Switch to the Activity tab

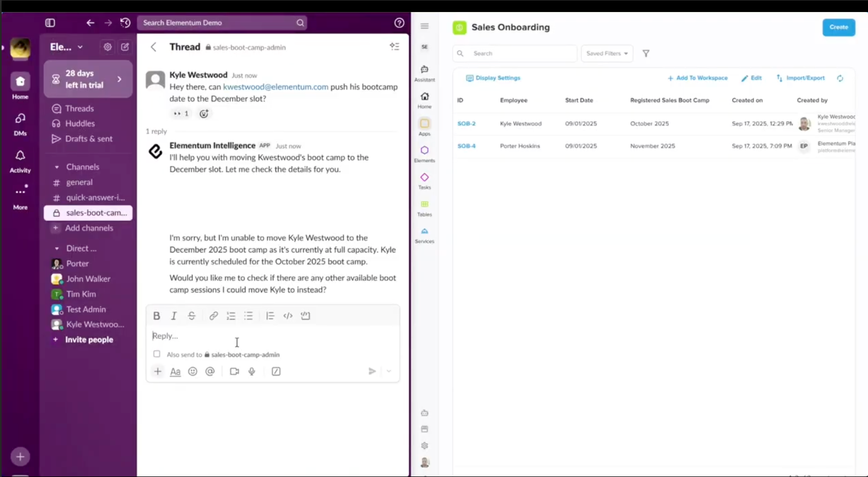click(x=20, y=160)
